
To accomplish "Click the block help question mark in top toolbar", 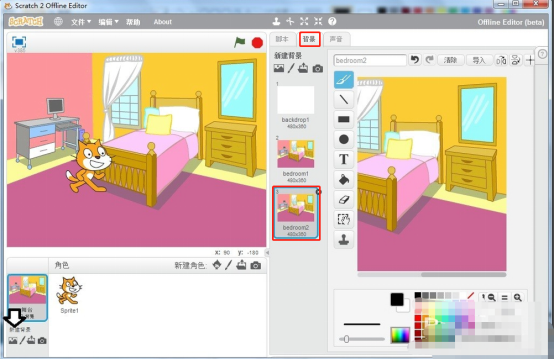I will [332, 22].
